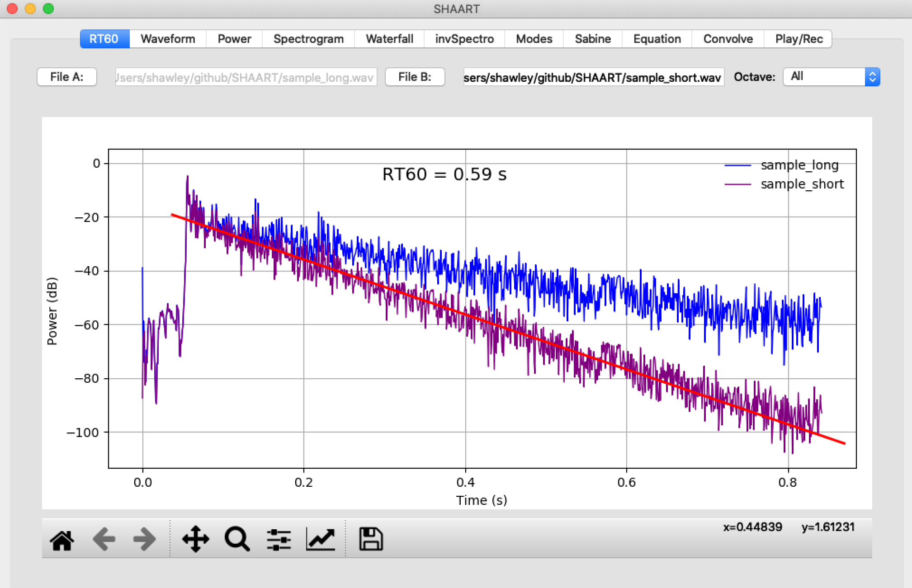The image size is (912, 588).
Task: Select the zoom-to-rectangle magnifier tool
Action: pyautogui.click(x=237, y=539)
